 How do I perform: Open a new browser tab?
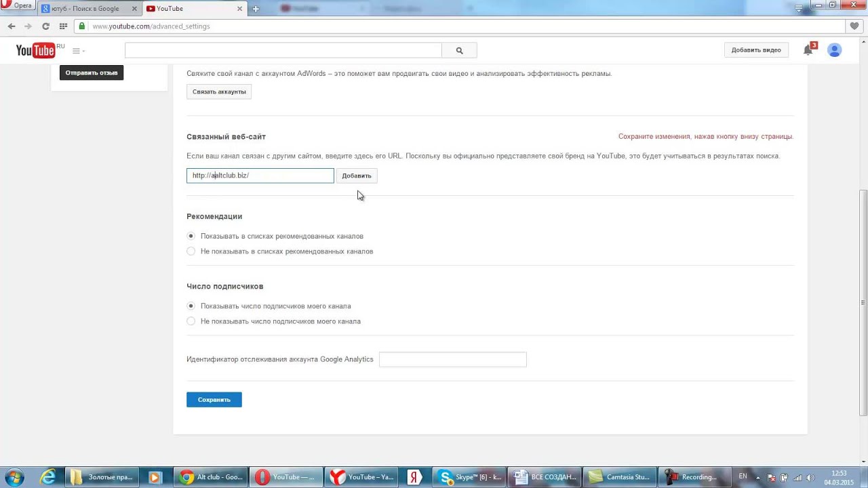coord(256,9)
